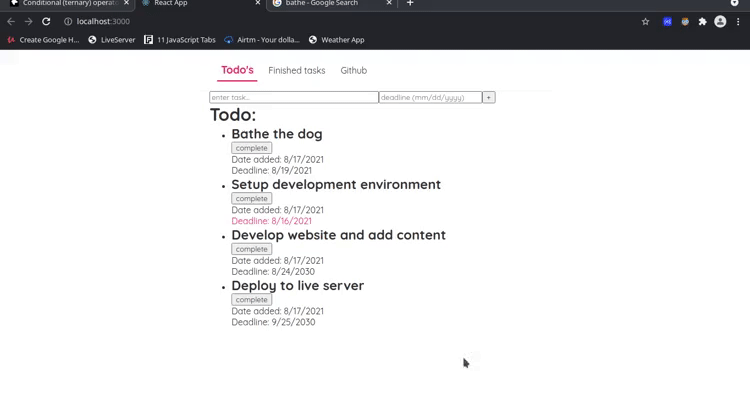750x400 pixels.
Task: Switch to bathe - Google Search tab
Action: [331, 3]
